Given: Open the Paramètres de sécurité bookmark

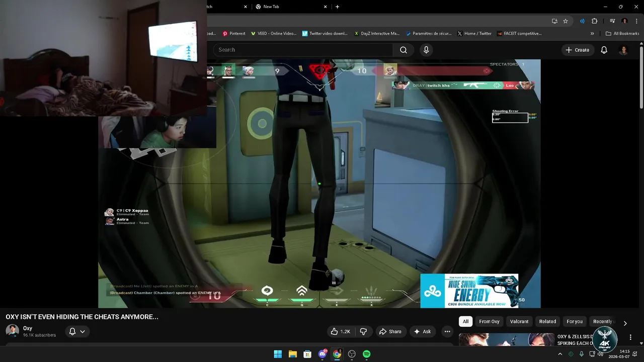Looking at the screenshot, I should click(429, 34).
